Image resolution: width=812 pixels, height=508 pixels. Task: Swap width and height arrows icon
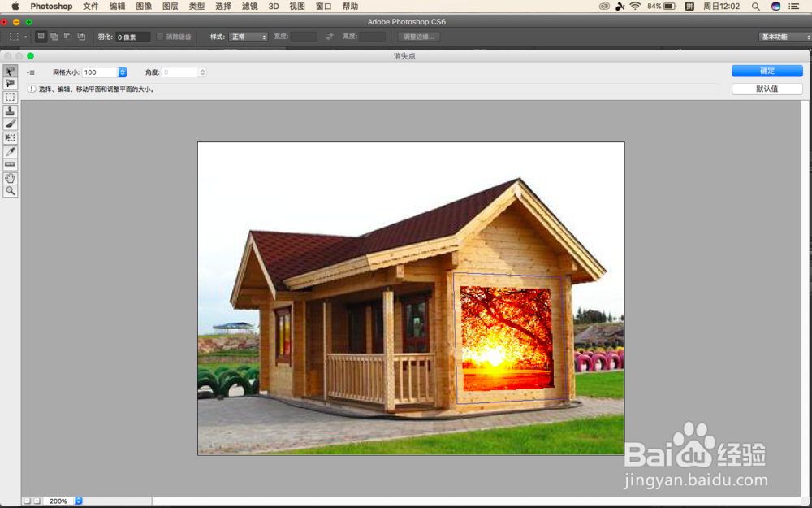(330, 37)
